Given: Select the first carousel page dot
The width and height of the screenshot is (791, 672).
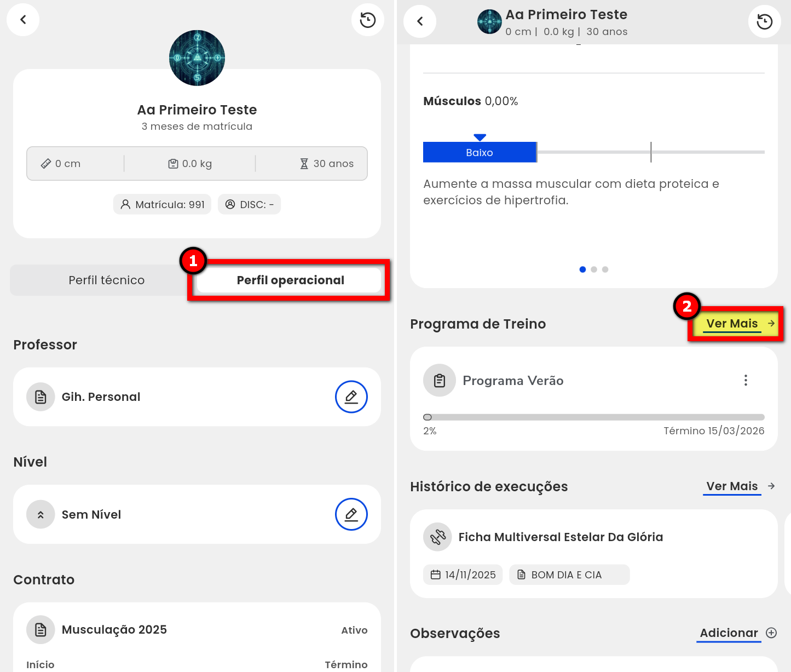Looking at the screenshot, I should pos(582,269).
